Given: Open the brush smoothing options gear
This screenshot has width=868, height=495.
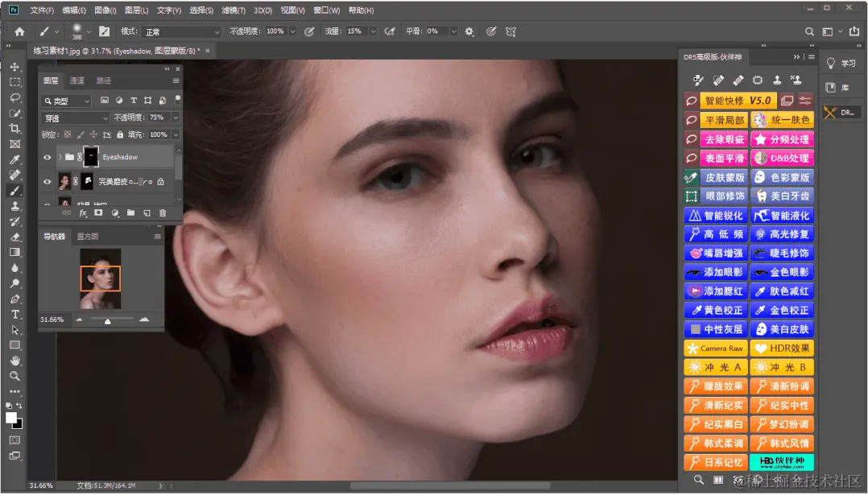Looking at the screenshot, I should coord(469,31).
